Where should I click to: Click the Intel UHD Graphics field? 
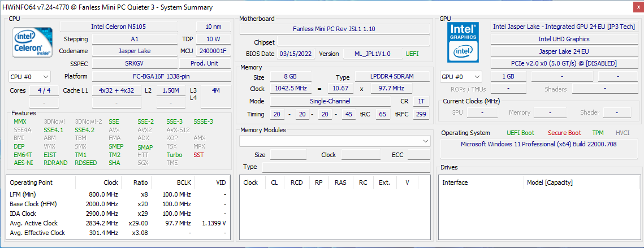point(564,39)
